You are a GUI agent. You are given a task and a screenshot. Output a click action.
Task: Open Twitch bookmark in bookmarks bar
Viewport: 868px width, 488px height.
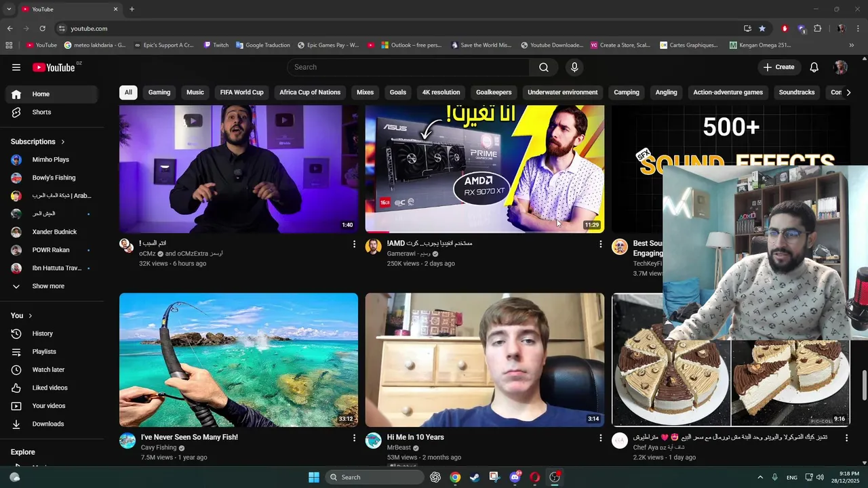click(217, 45)
